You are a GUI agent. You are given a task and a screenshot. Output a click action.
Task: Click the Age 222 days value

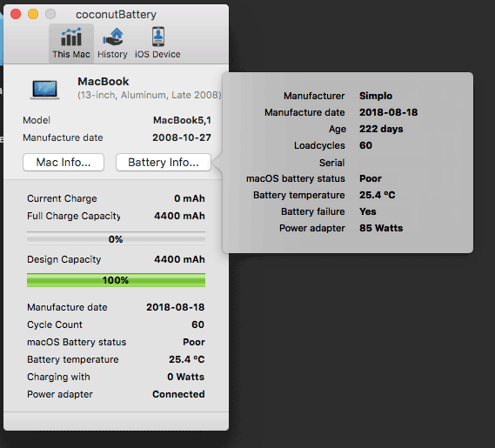381,129
